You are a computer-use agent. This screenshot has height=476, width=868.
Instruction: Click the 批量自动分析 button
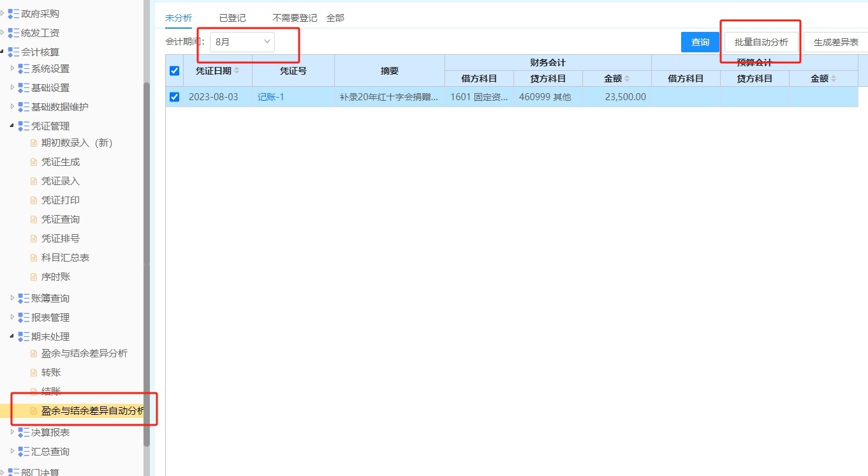[761, 42]
